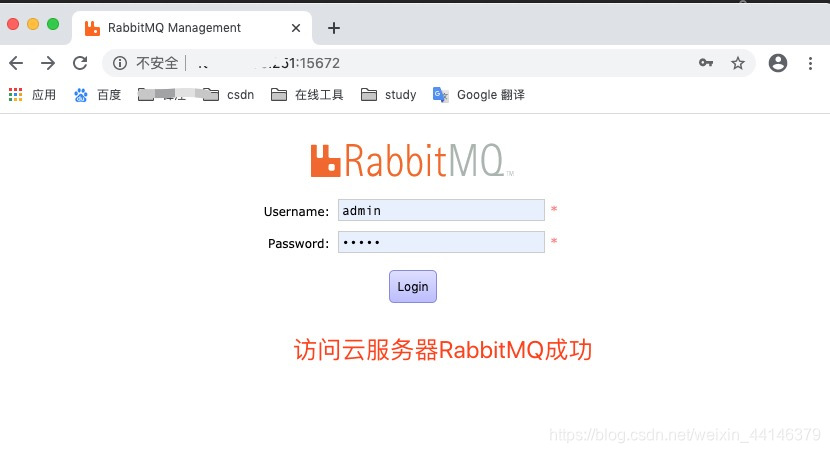The image size is (830, 453).
Task: Open the 百度 bookmark
Action: pos(97,95)
